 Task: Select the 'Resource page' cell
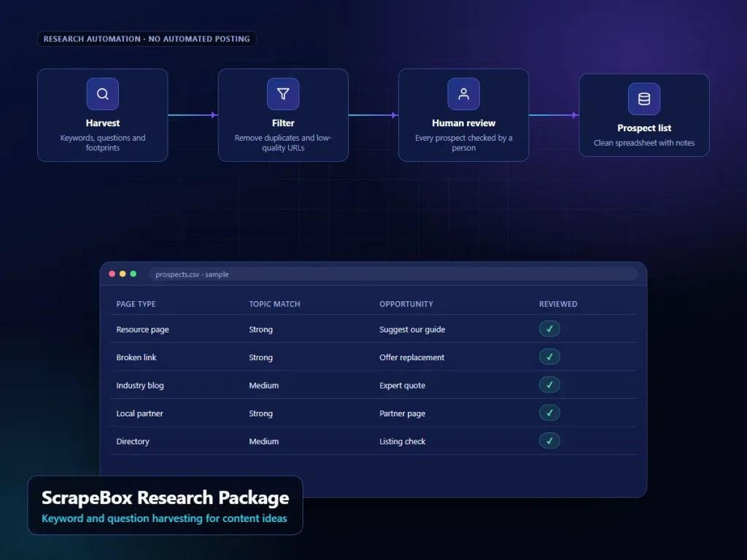tap(142, 330)
